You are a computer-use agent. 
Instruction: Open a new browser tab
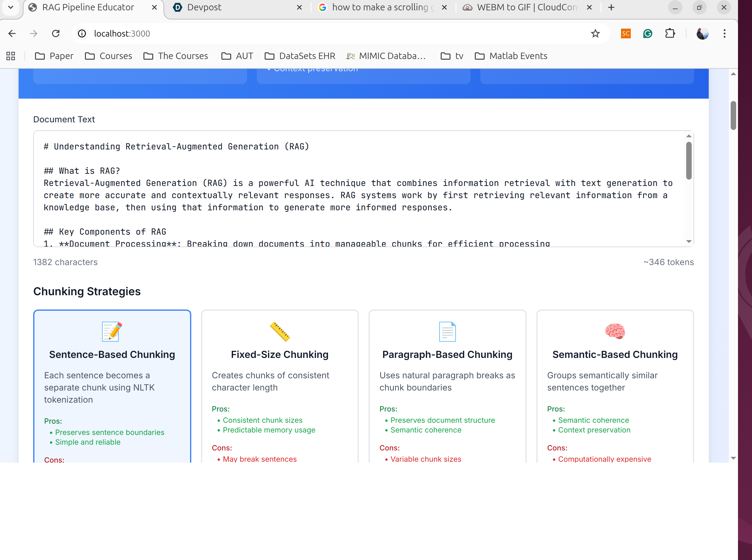[611, 8]
